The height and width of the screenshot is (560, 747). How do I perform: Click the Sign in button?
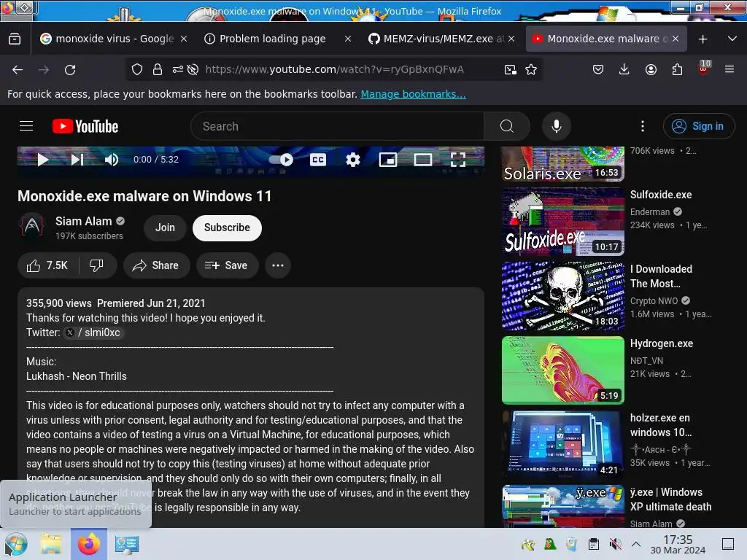point(699,126)
